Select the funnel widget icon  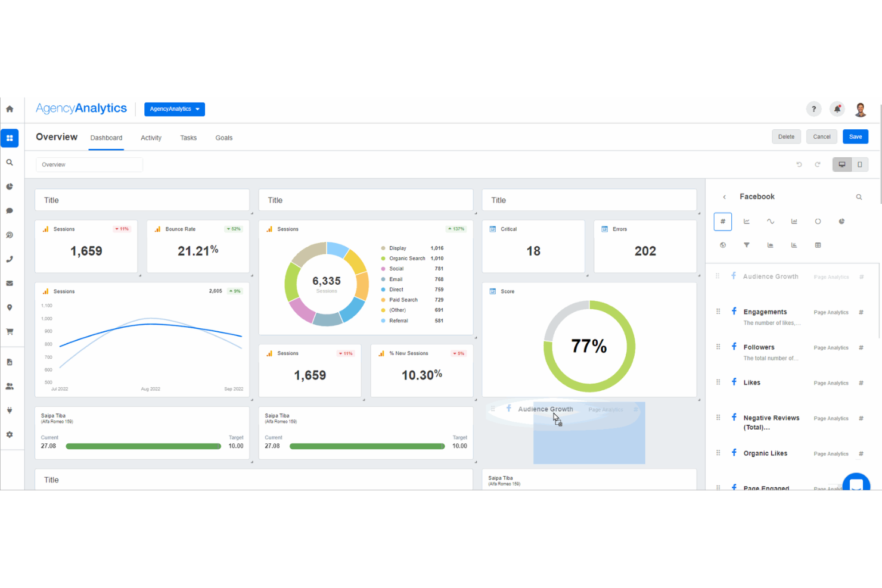[747, 244]
